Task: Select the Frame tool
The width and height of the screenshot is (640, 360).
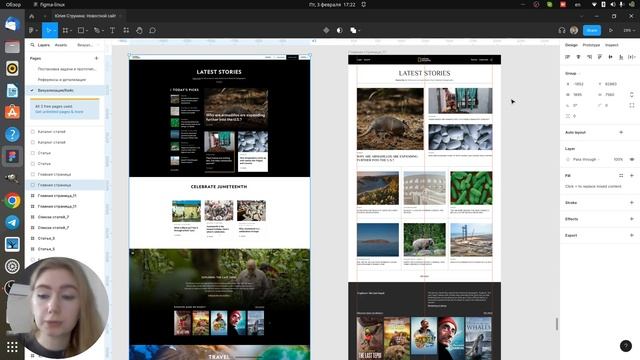Action: [65, 30]
